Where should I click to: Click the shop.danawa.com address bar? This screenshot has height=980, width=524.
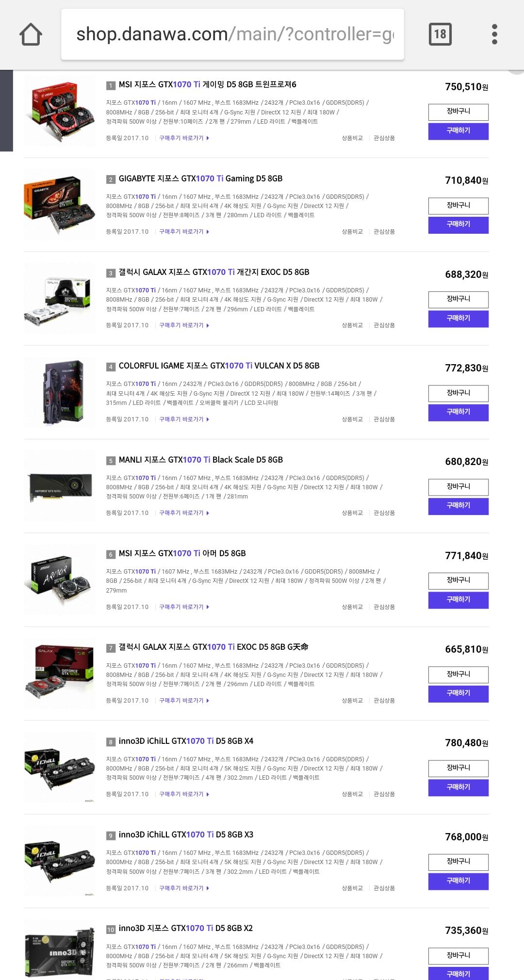coord(232,34)
